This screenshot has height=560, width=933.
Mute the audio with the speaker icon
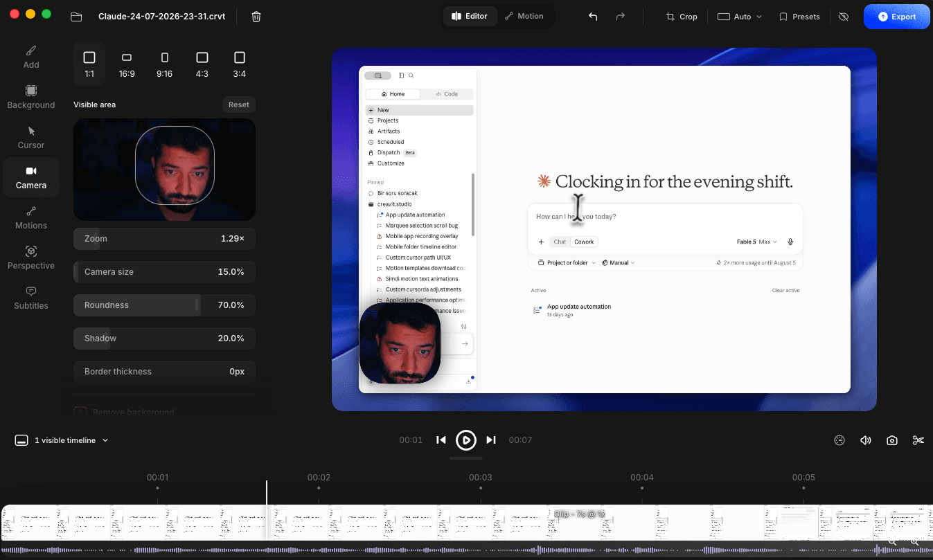click(x=866, y=440)
